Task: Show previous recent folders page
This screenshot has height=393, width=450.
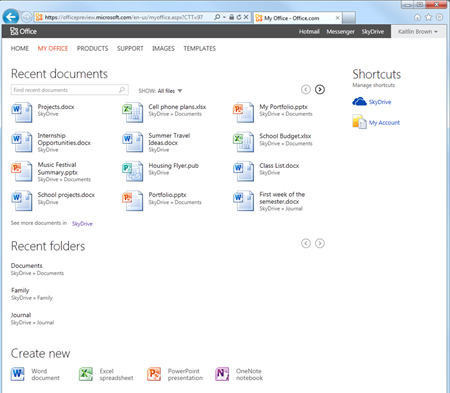Action: 306,243
